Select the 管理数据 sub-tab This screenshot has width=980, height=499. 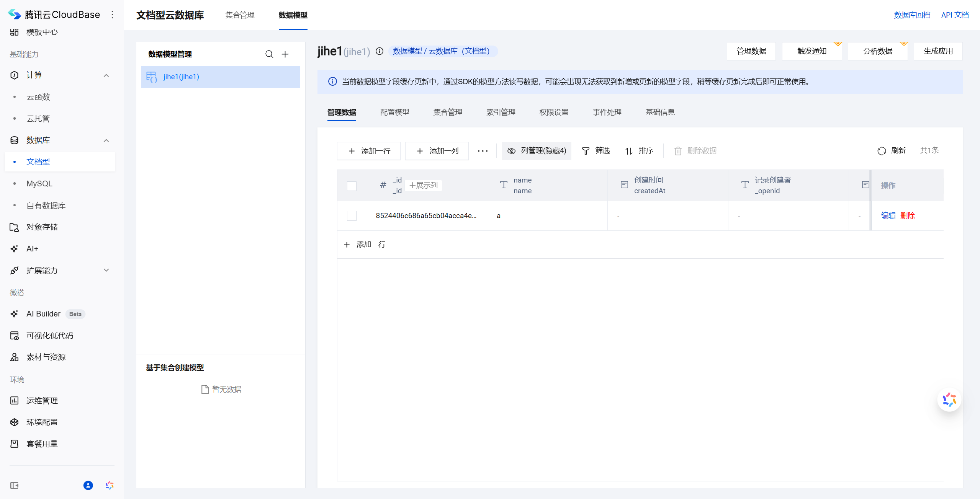[342, 112]
